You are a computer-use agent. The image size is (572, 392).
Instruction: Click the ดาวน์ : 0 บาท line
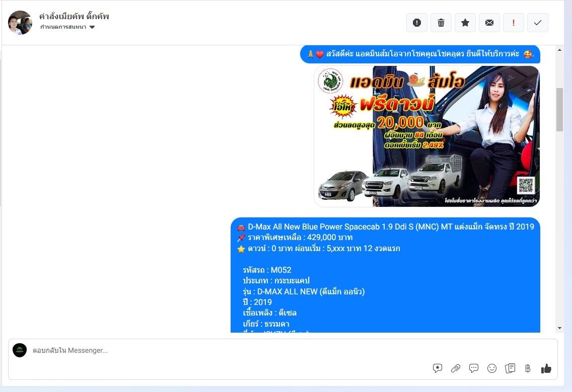coord(318,248)
